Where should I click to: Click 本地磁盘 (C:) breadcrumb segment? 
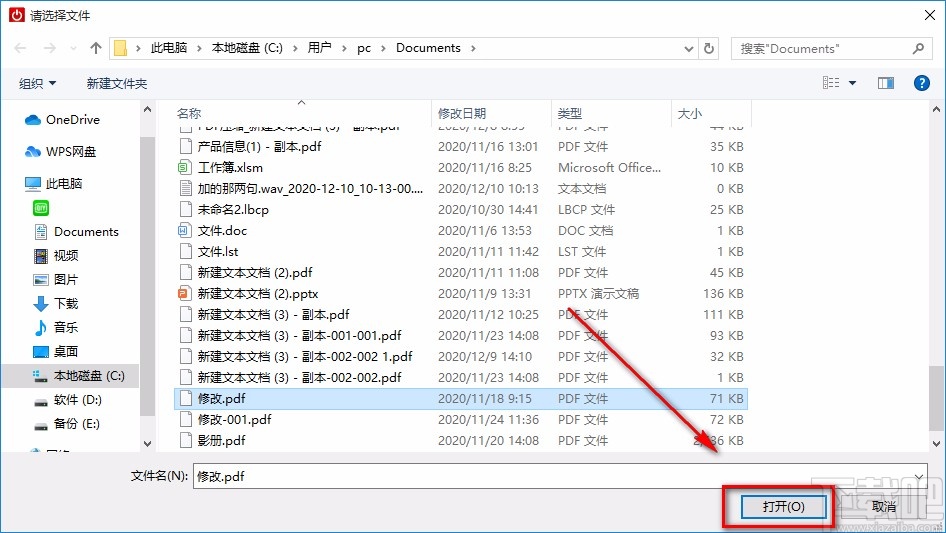(247, 48)
